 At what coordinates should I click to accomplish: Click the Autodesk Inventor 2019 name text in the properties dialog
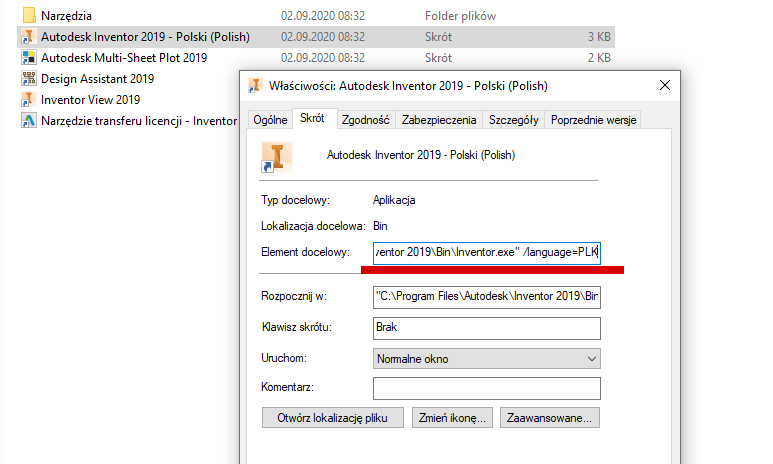(421, 155)
